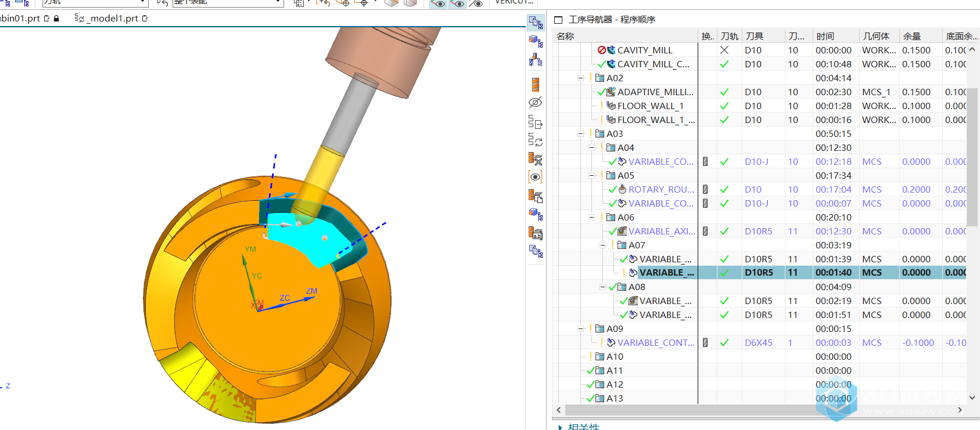The width and height of the screenshot is (980, 430).
Task: Click the 底面余... column header
Action: pyautogui.click(x=962, y=36)
